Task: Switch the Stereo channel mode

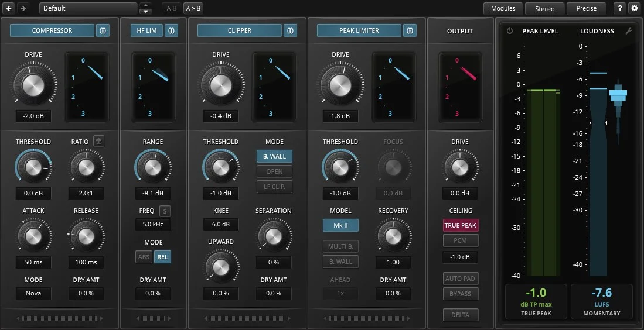Action: 544,8
